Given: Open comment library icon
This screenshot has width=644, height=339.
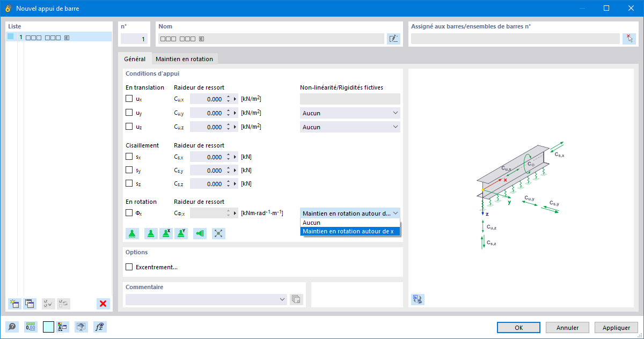Looking at the screenshot, I should (296, 299).
